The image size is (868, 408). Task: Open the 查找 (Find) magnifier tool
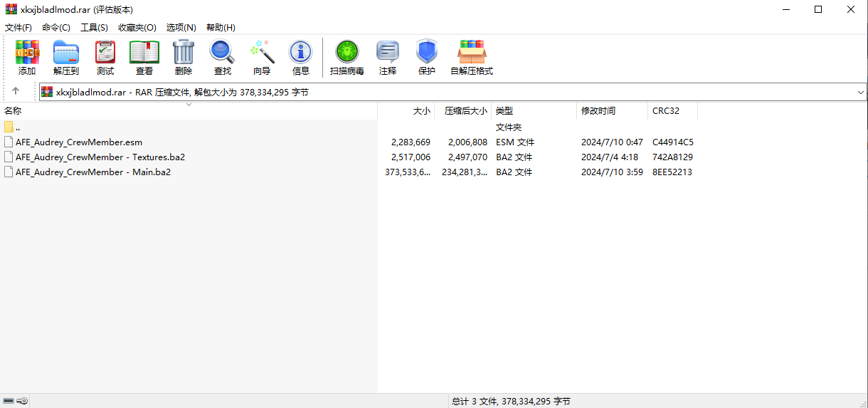[x=223, y=52]
